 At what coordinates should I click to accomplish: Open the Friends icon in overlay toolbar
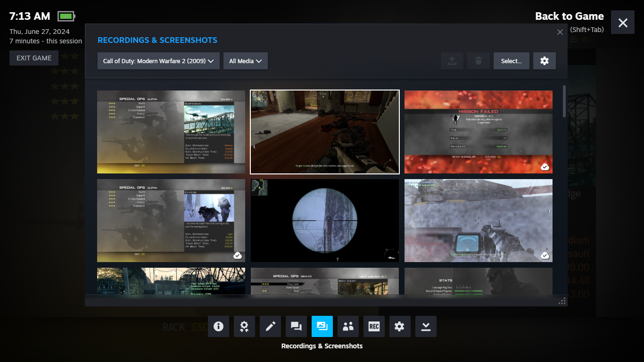point(348,326)
